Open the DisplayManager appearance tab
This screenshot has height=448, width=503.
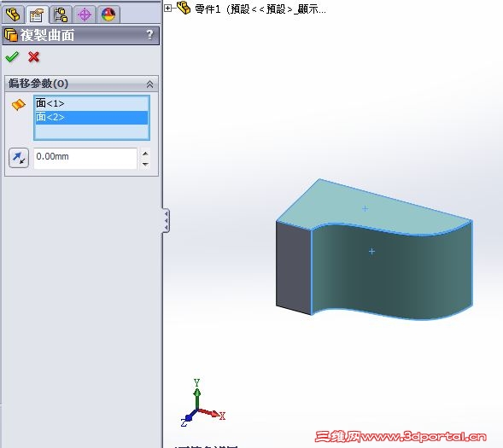point(108,15)
